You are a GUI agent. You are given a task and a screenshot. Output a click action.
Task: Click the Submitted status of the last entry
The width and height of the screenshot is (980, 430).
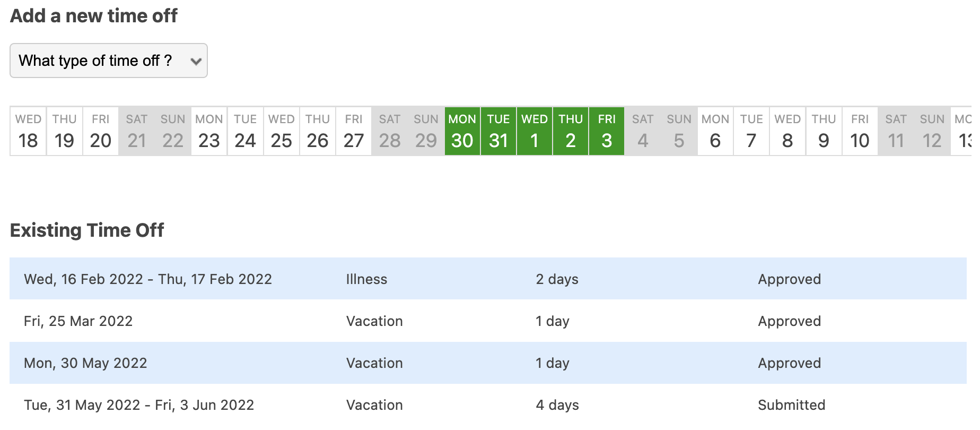[x=791, y=405]
